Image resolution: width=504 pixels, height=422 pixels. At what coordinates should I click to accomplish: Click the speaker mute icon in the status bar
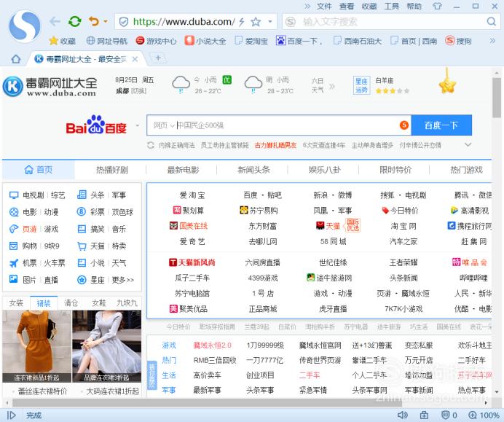tap(403, 415)
